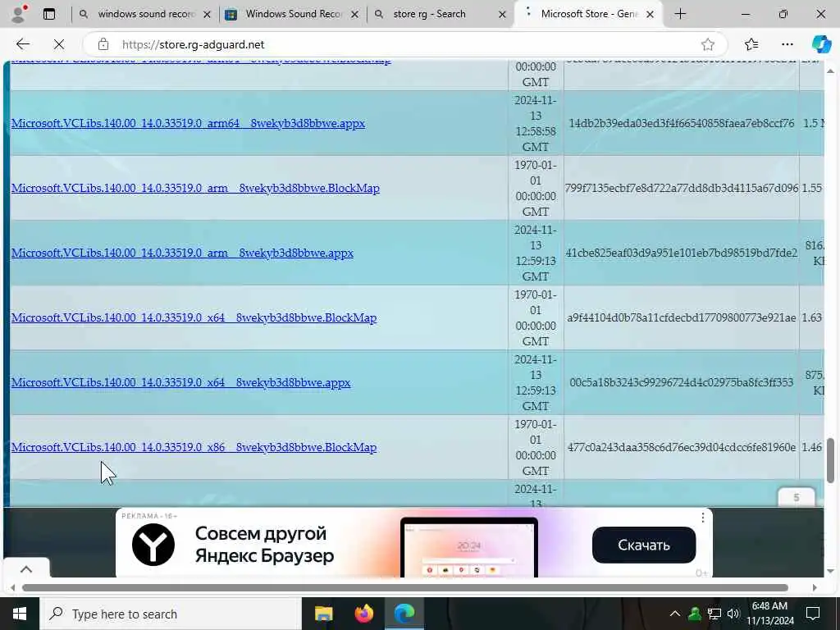Screen dimensions: 840x630
Task: Select hash 799f7135ecbf7e8d722a77dd8db3d4115a67d096
Action: pos(682,188)
